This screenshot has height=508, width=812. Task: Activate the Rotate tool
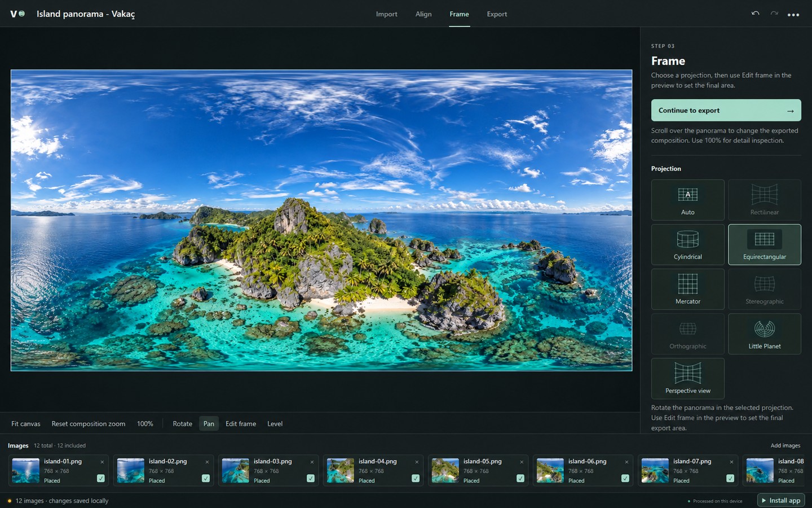coord(182,423)
